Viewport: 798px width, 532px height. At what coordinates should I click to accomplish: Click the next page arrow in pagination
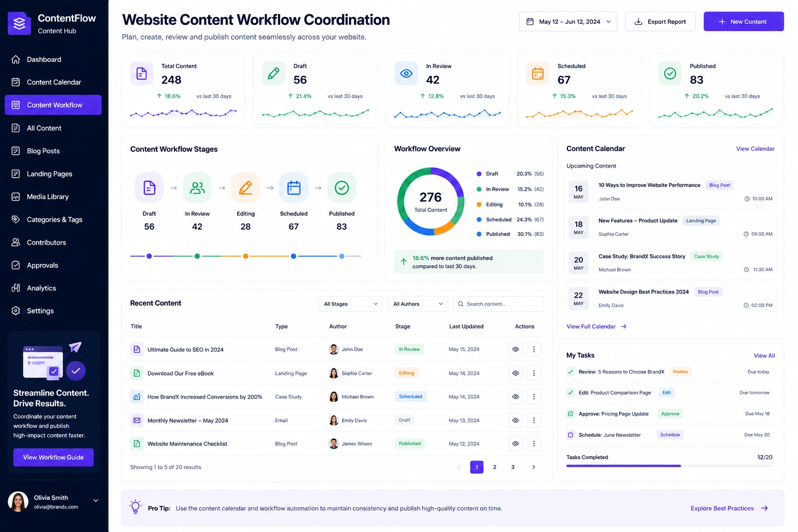[x=534, y=467]
